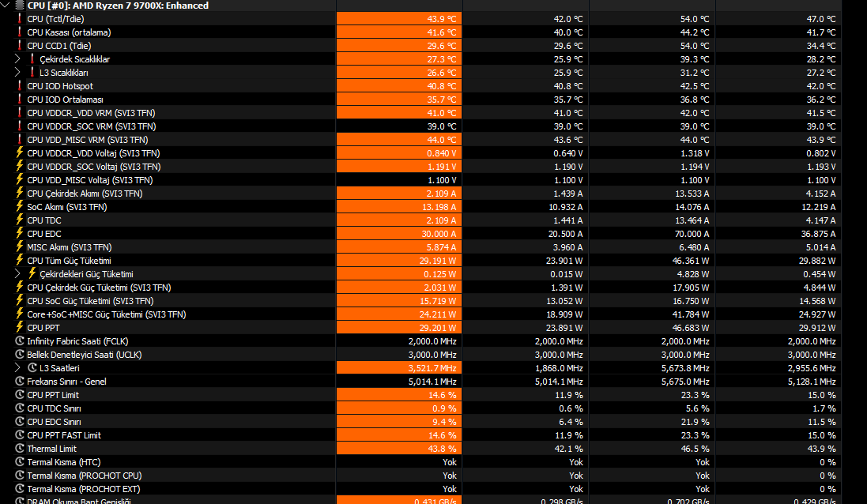Select the Termal Kısma (PROCHOT CPU) row label
The width and height of the screenshot is (867, 504).
85,476
